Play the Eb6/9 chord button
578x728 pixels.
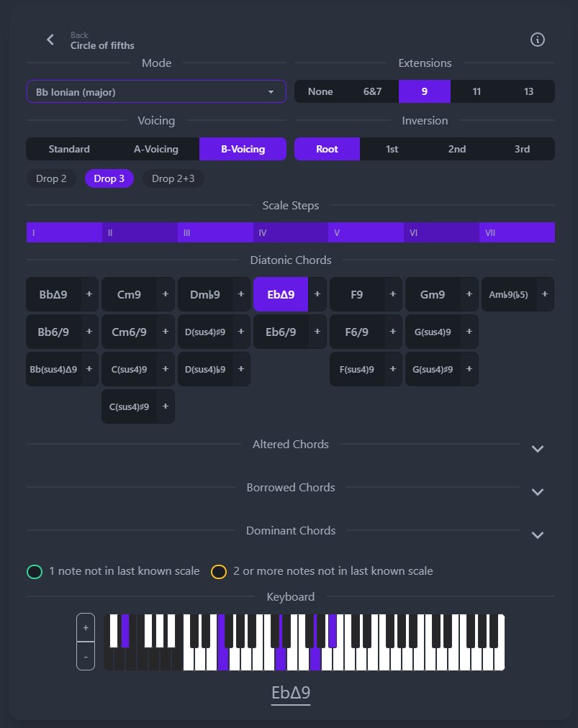(281, 332)
